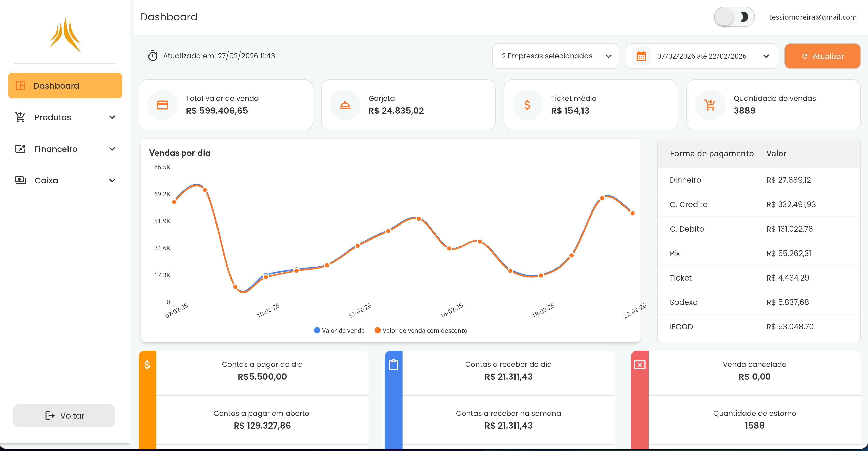
Task: Click the Produtos cart icon
Action: point(20,117)
